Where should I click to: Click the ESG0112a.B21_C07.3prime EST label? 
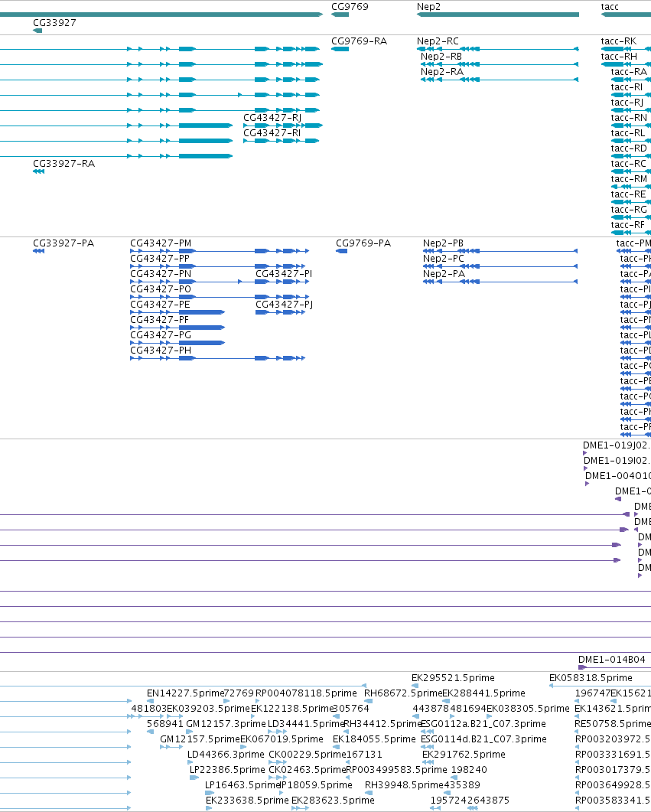click(483, 723)
